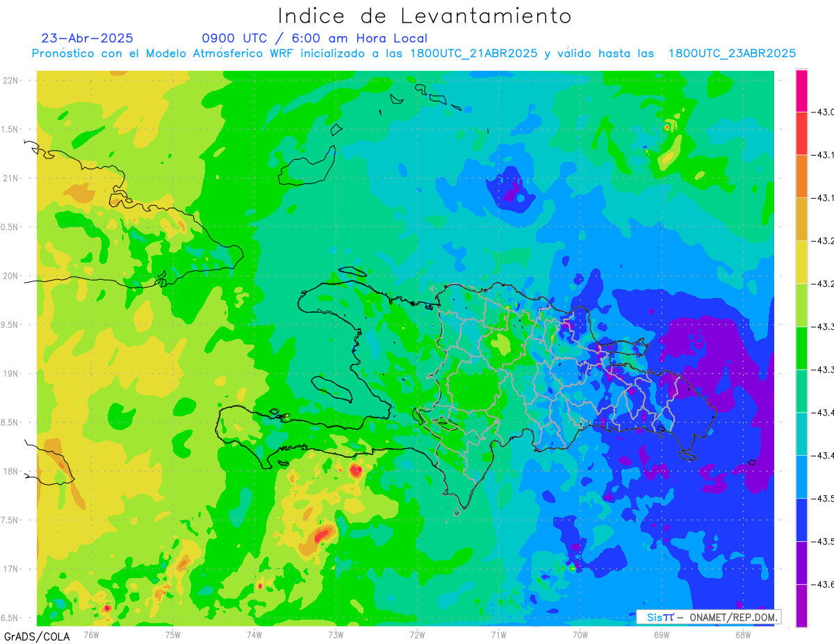The width and height of the screenshot is (834, 644).
Task: Select the date text "23-Abr-2025"
Action: coord(87,38)
